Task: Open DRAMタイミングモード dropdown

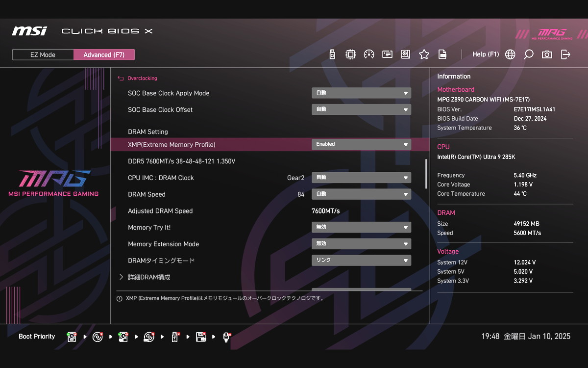Action: 361,261
